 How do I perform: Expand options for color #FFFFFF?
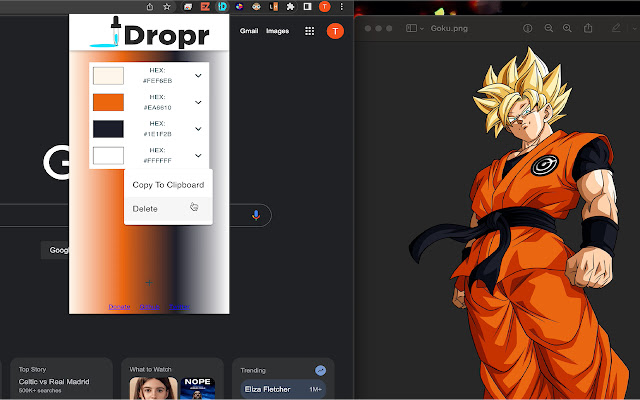point(198,156)
